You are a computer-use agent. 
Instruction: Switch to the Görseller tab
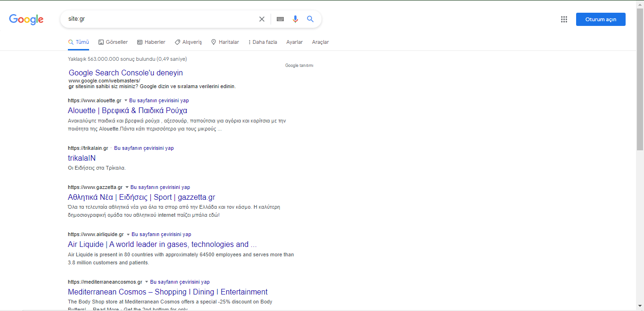point(113,42)
